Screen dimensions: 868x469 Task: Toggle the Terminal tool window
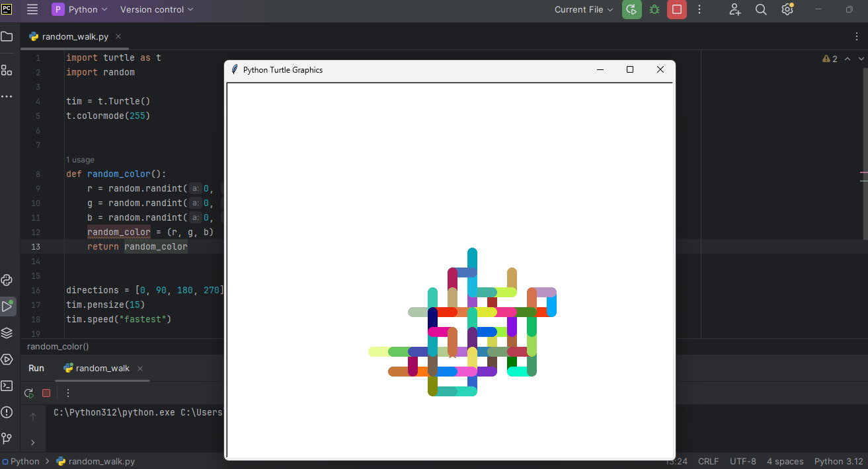pyautogui.click(x=7, y=386)
